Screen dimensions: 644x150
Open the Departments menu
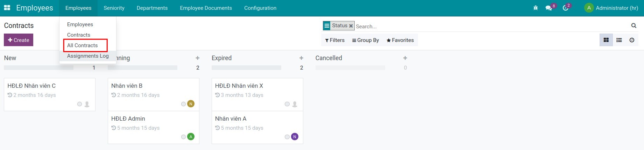coord(152,8)
